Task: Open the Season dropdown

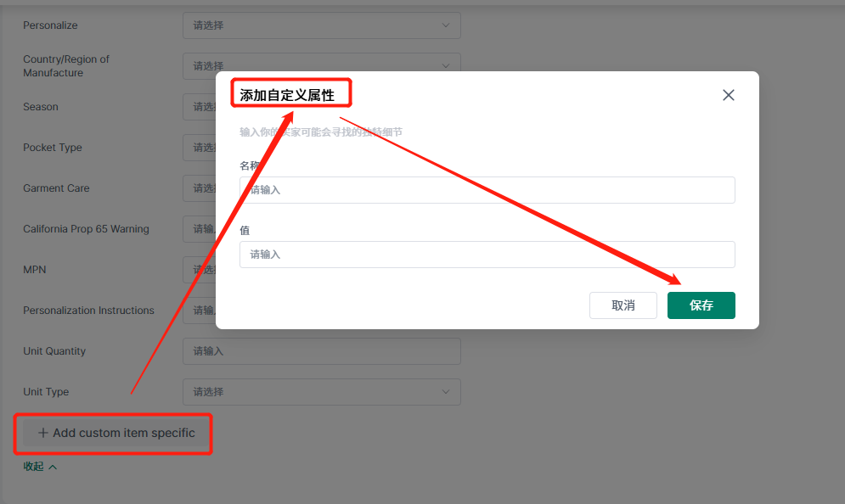Action: (x=200, y=107)
